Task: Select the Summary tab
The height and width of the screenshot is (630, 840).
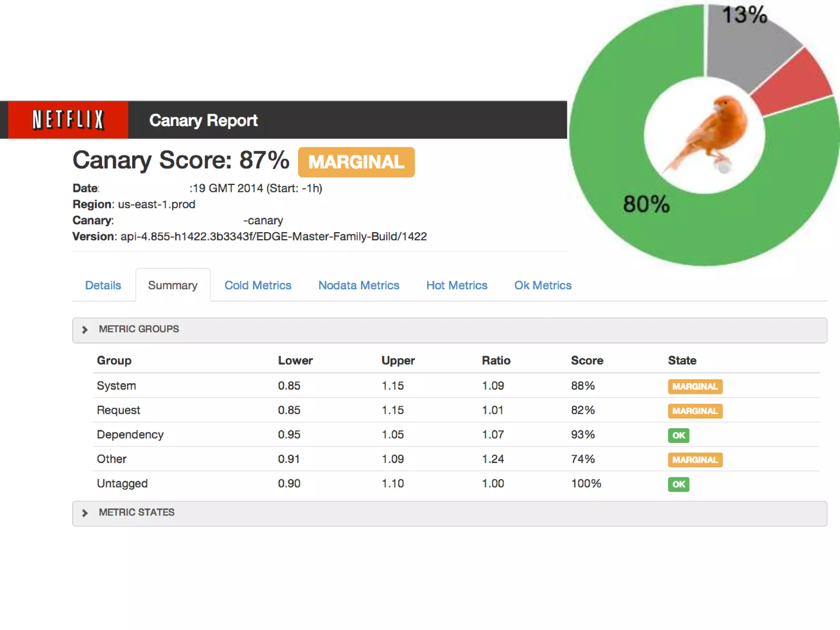Action: pyautogui.click(x=173, y=285)
